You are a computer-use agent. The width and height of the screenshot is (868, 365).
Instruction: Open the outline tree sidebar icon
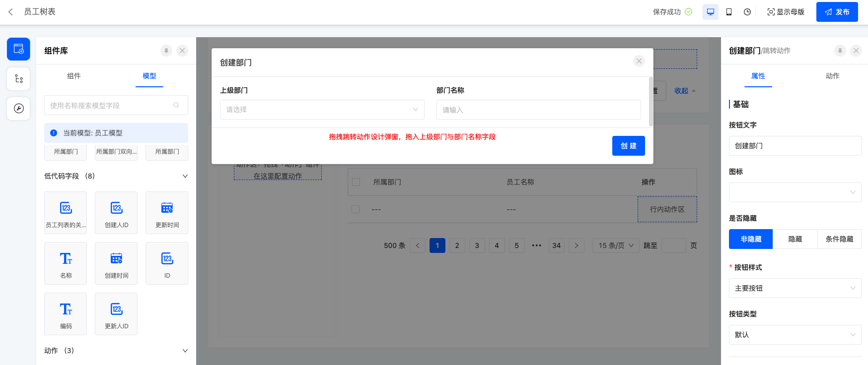click(18, 79)
